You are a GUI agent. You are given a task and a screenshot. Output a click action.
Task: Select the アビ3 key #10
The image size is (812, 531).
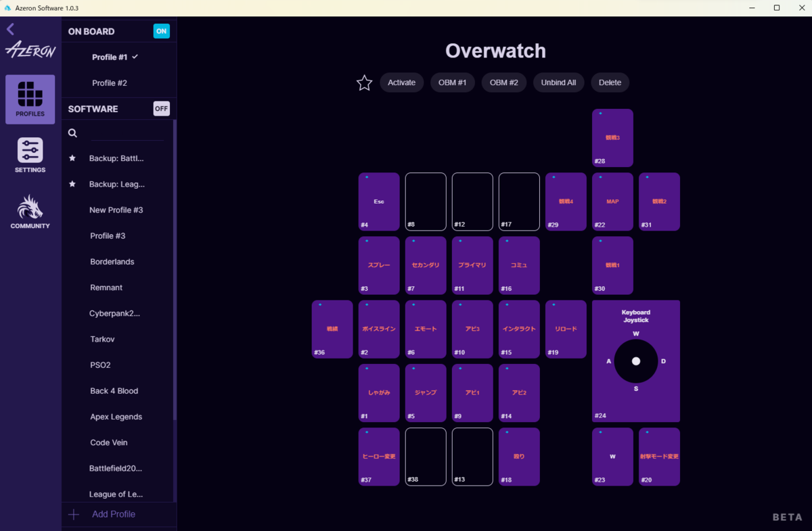point(472,329)
